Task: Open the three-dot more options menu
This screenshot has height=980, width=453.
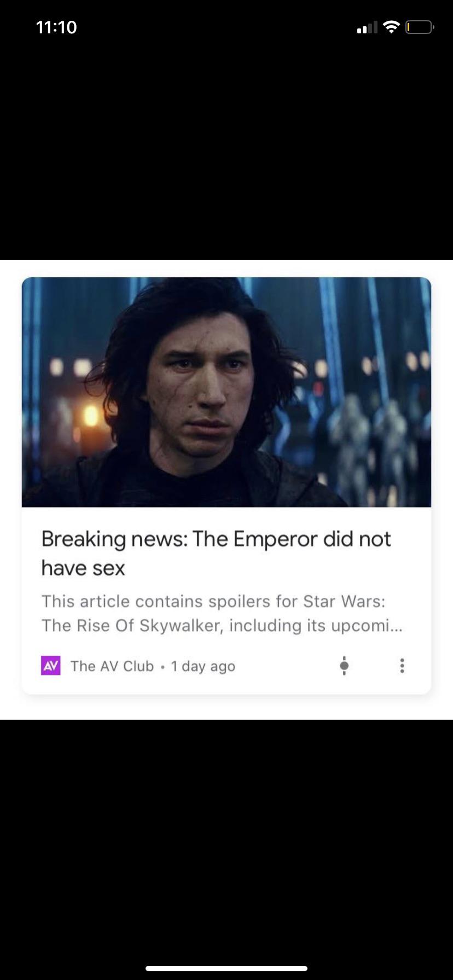Action: point(402,666)
